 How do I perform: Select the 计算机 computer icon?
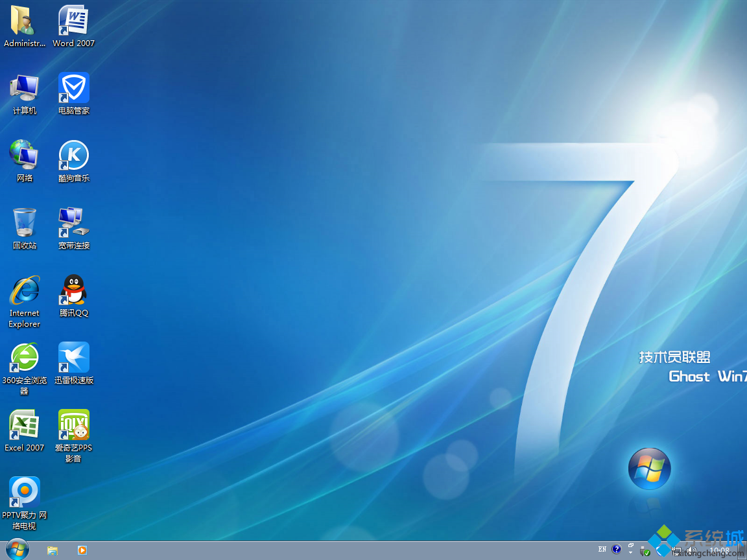coord(25,88)
